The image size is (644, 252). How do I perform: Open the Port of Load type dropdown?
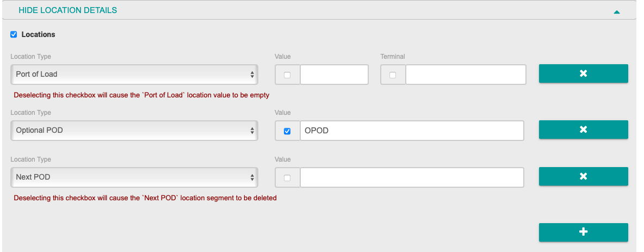(x=134, y=75)
